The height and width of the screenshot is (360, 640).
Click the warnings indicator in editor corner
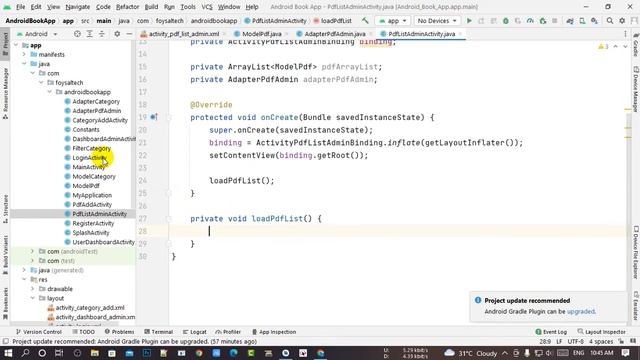[x=603, y=47]
